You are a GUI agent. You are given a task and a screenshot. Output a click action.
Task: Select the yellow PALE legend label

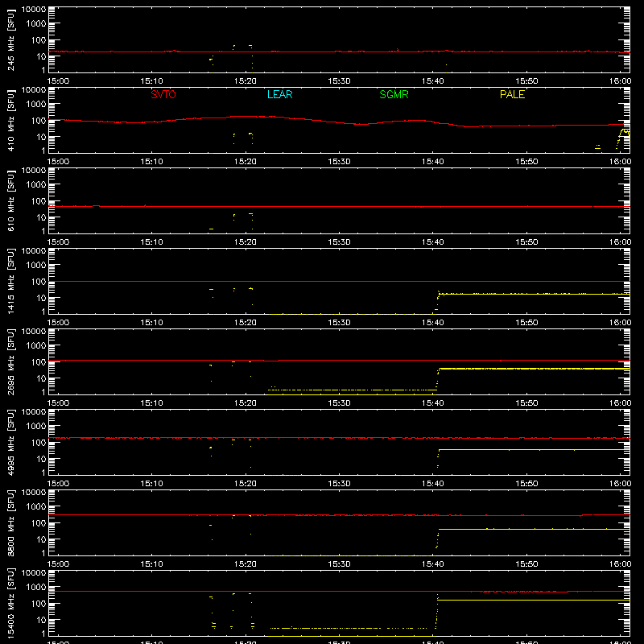[x=512, y=94]
